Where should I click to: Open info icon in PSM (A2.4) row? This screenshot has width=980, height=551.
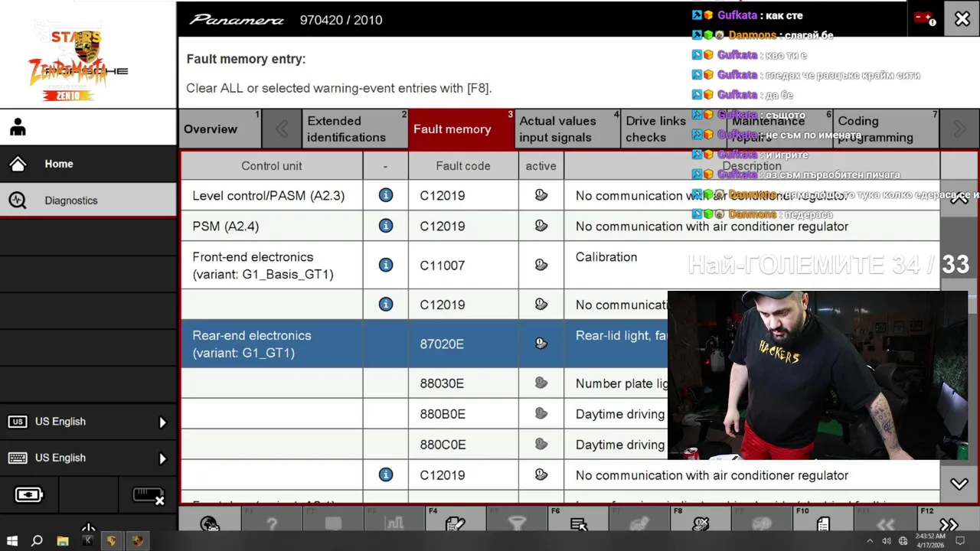point(386,226)
